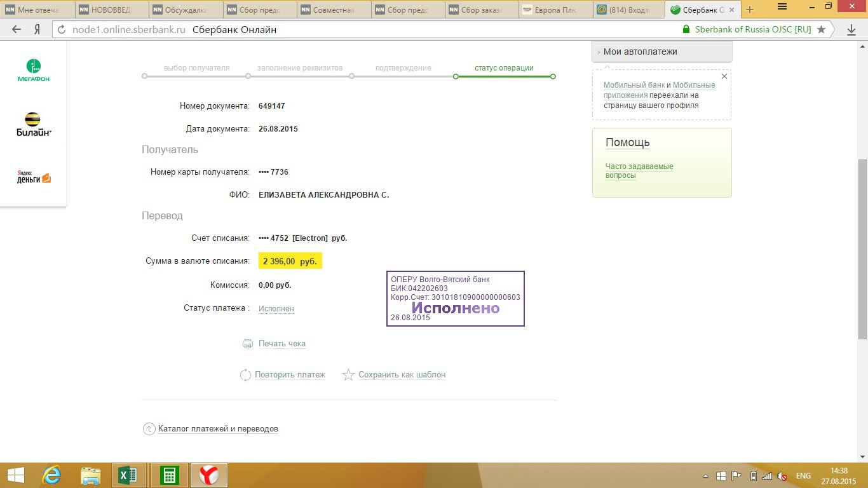Switch to the 'Сбор заказ' tab

pyautogui.click(x=482, y=10)
